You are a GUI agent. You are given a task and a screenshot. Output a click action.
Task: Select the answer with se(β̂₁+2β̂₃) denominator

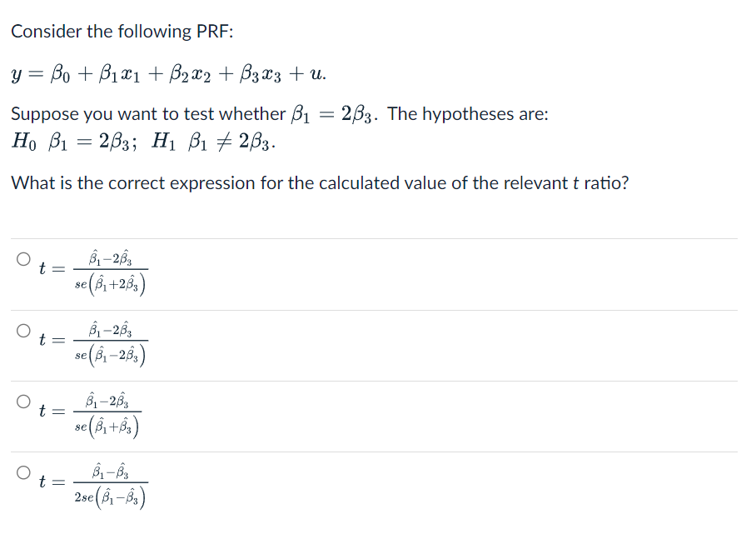tap(23, 257)
